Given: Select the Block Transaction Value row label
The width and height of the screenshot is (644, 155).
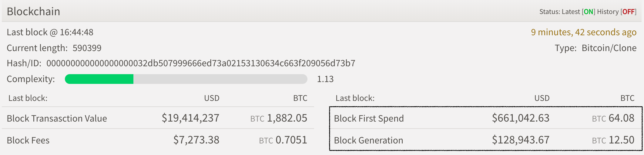Looking at the screenshot, I should 57,118.
